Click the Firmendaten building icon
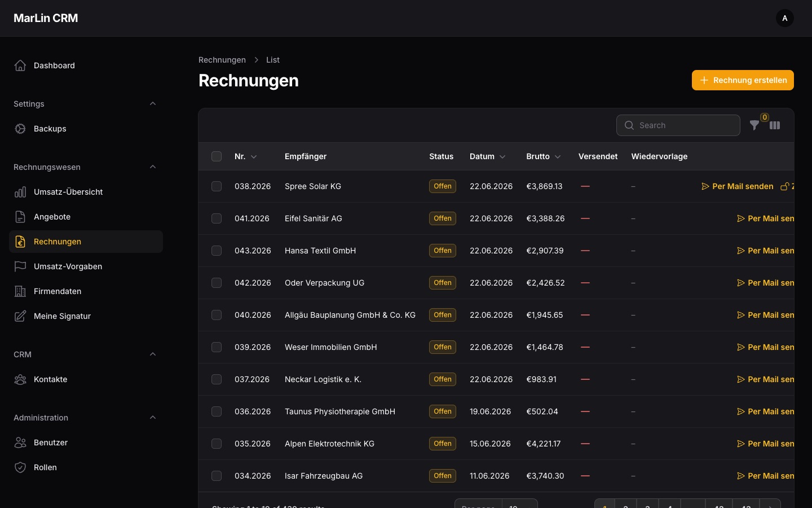Screen dimensions: 812x508 [x=20, y=291]
